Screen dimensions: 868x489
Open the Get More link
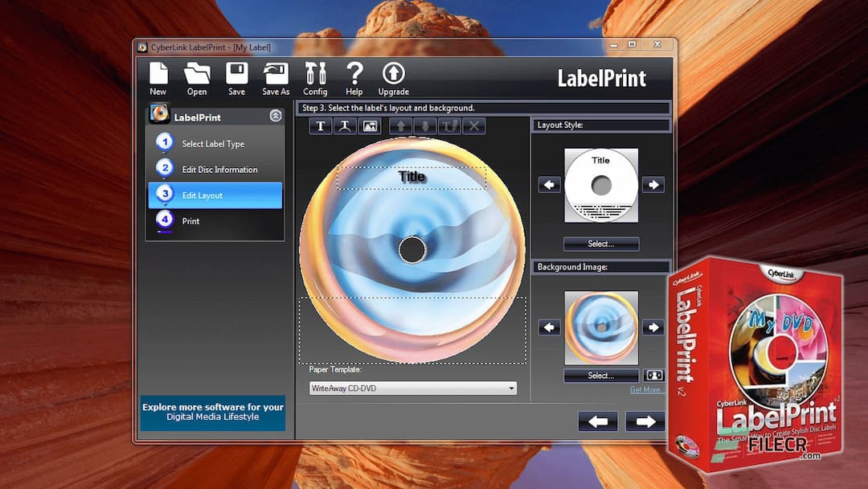646,389
